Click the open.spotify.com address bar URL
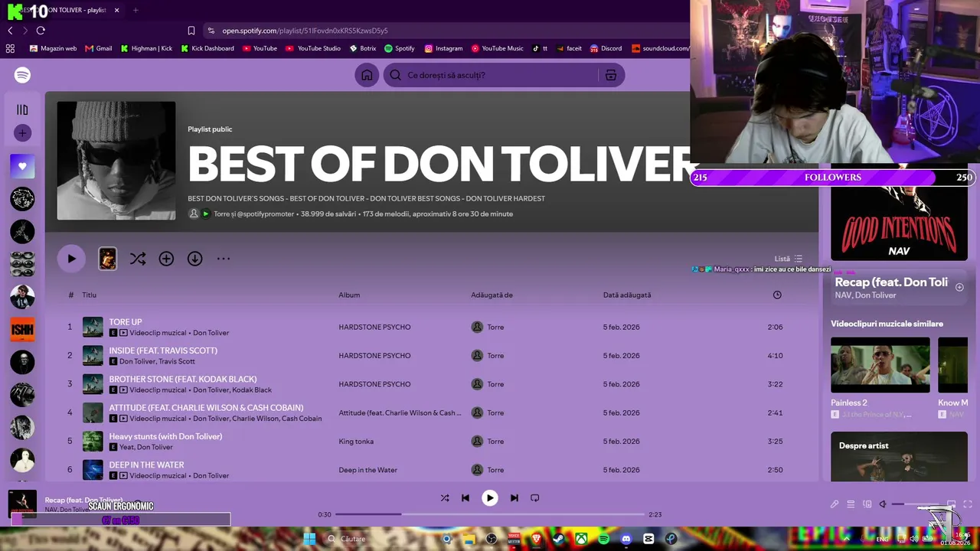This screenshot has width=980, height=551. click(305, 31)
